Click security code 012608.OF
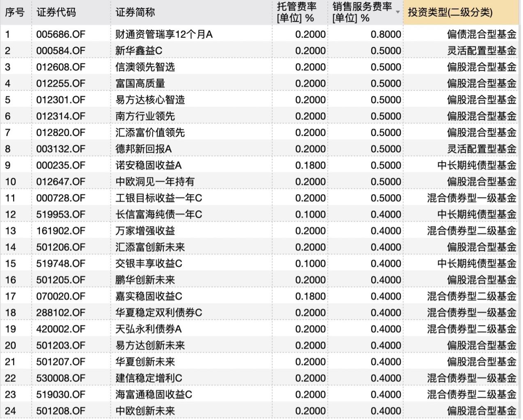 click(x=61, y=67)
